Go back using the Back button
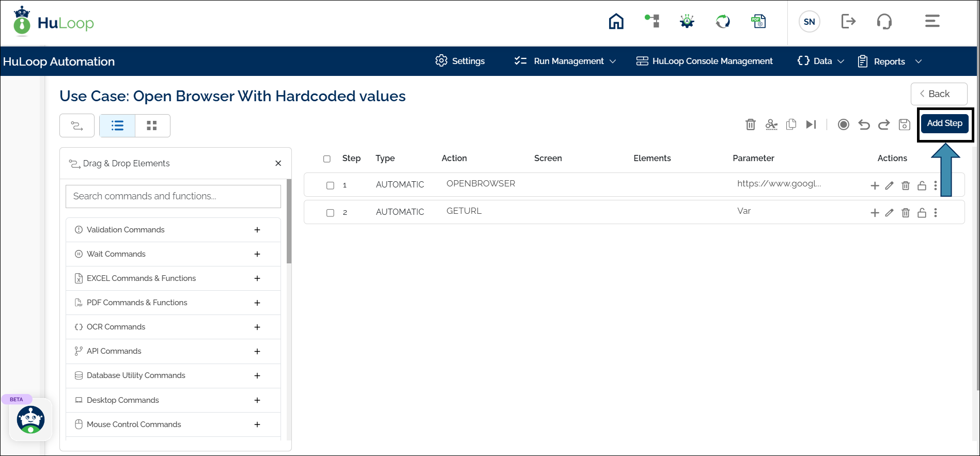 [939, 94]
